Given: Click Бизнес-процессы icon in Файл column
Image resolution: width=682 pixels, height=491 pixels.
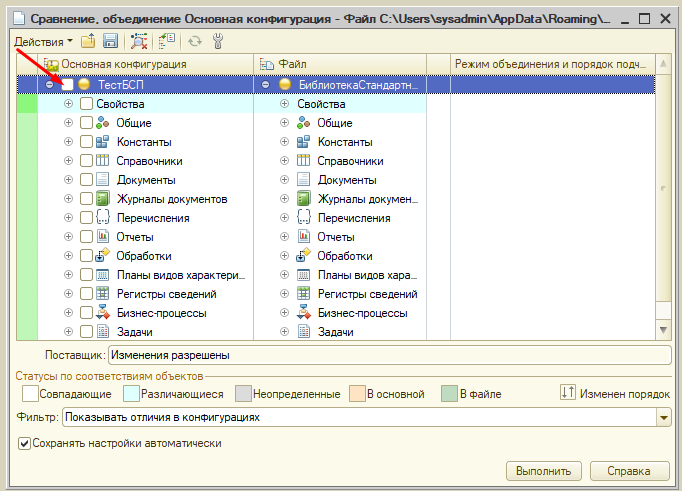Looking at the screenshot, I should [x=303, y=312].
